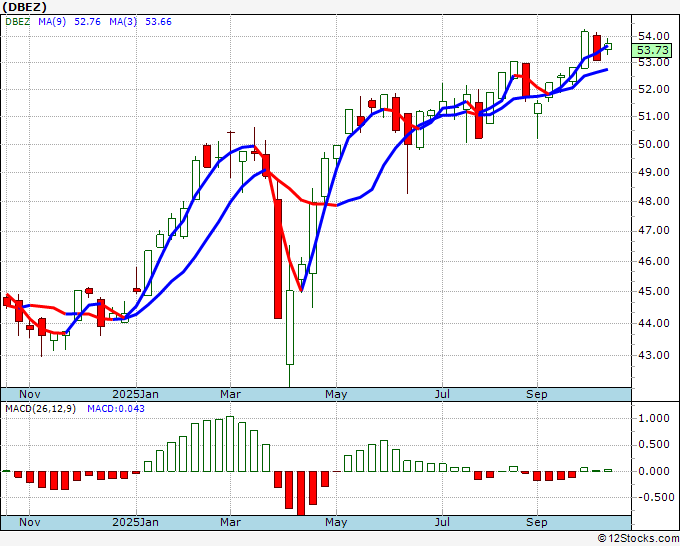Click Jul on the MACD date axis

(x=442, y=522)
